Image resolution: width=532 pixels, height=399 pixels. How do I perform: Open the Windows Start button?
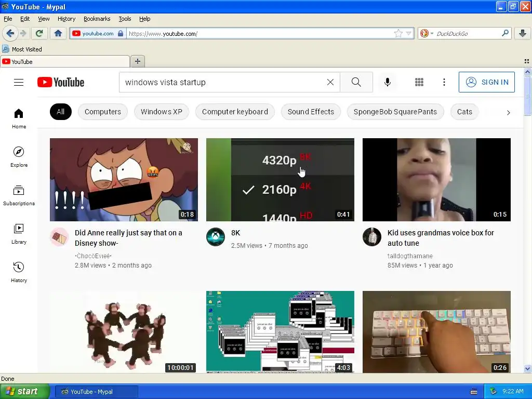(x=24, y=392)
